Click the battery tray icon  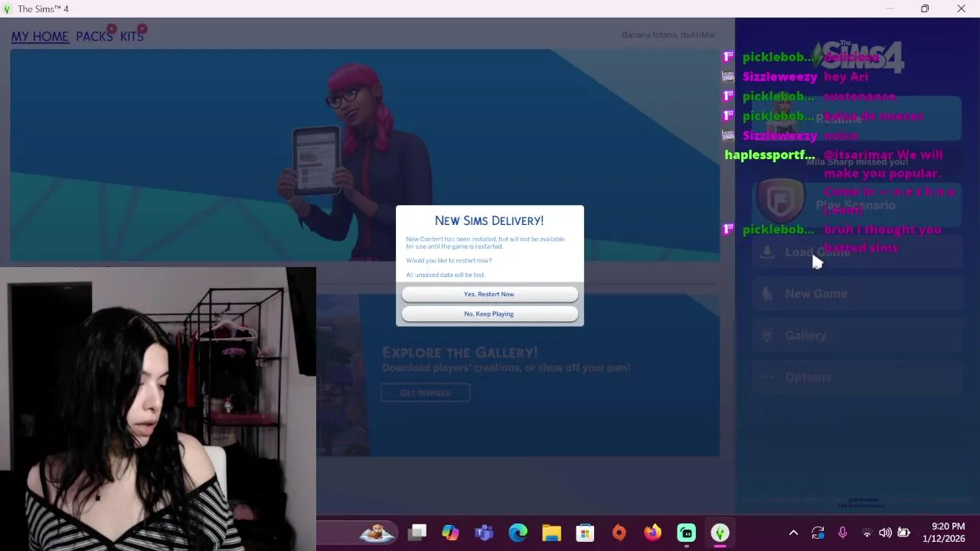903,533
